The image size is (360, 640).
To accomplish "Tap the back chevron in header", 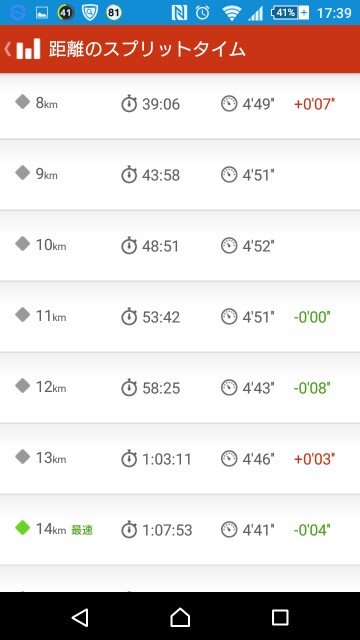I will click(7, 49).
